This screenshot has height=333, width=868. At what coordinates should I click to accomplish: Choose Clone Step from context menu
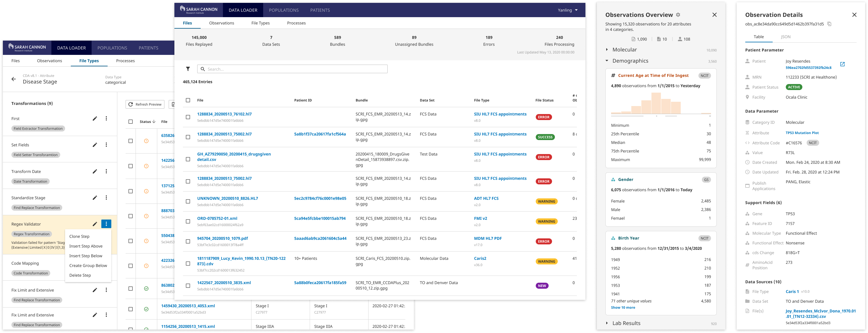(x=88, y=236)
